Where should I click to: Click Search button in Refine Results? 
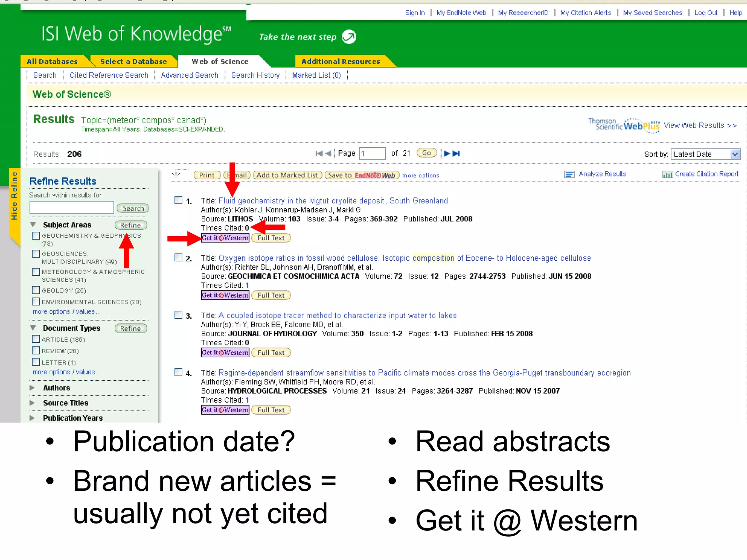(133, 208)
